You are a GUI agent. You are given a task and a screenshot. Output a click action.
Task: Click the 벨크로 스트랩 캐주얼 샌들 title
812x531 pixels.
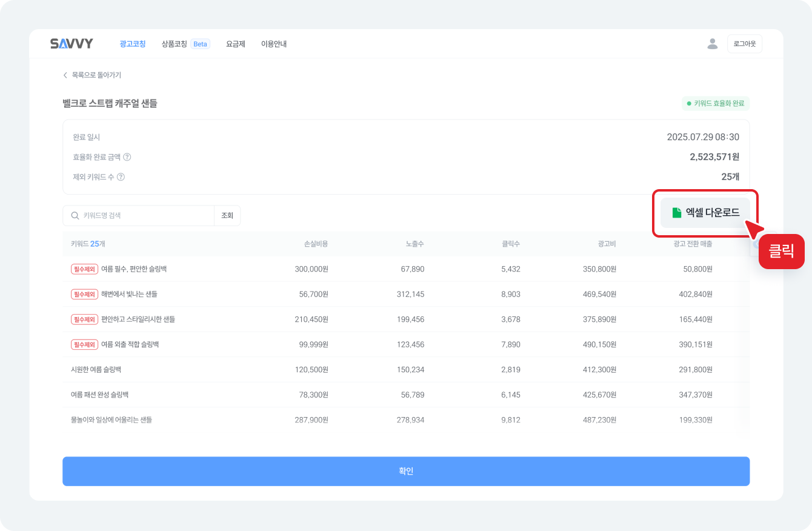pyautogui.click(x=110, y=104)
